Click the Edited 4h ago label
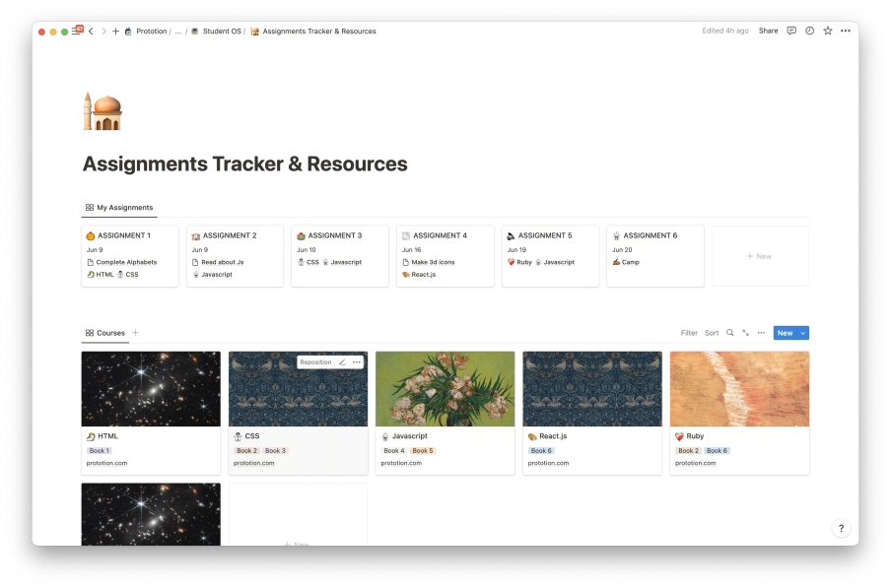 pyautogui.click(x=725, y=31)
